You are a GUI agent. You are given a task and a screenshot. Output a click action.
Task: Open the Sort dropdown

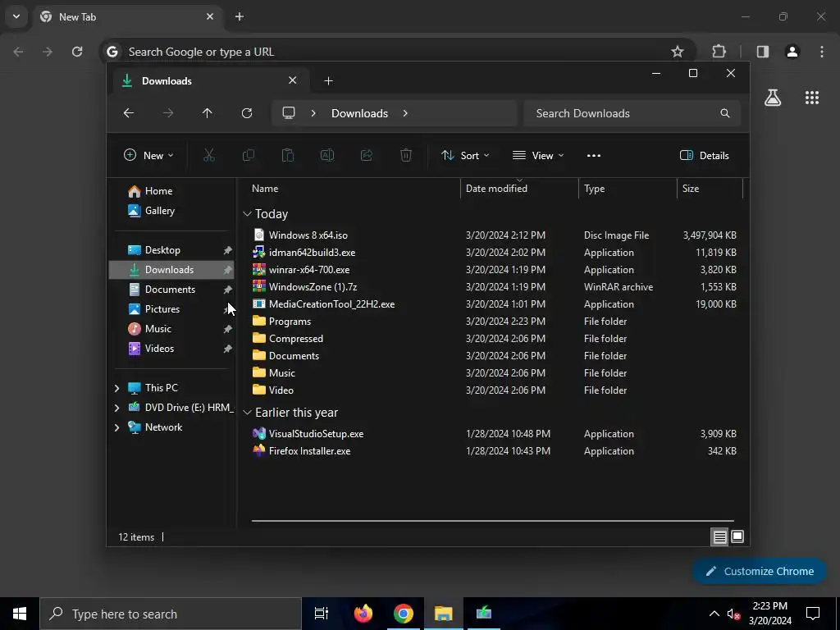click(465, 155)
